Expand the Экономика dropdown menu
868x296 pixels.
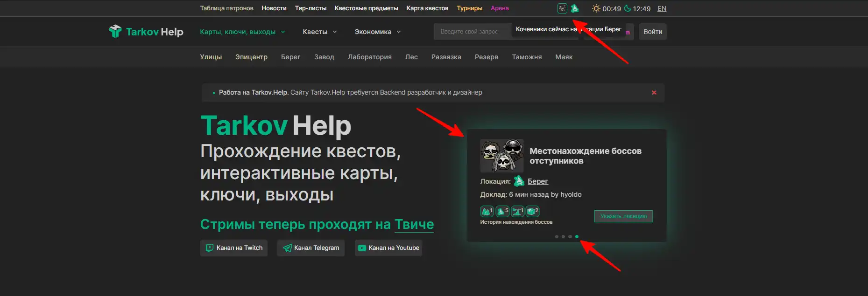point(377,32)
